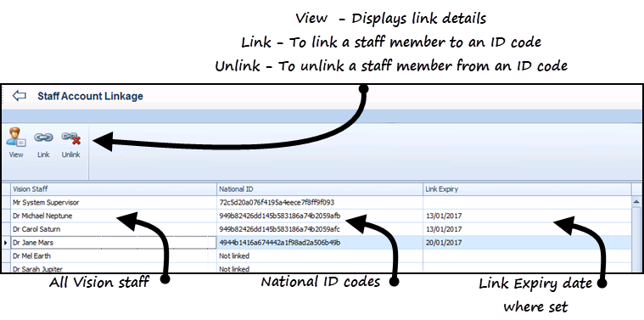Click 13/01/2017 expiry for Dr Michael Neptune
The image size is (644, 320).
527,216
